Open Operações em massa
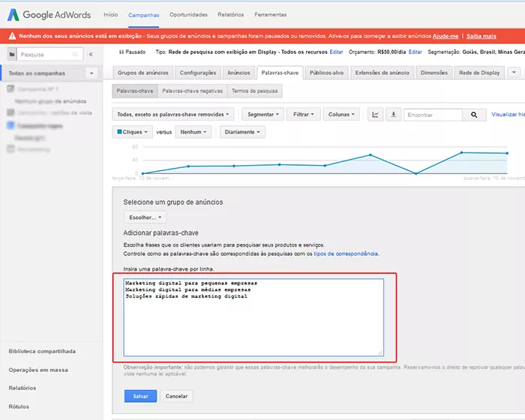 pos(38,370)
